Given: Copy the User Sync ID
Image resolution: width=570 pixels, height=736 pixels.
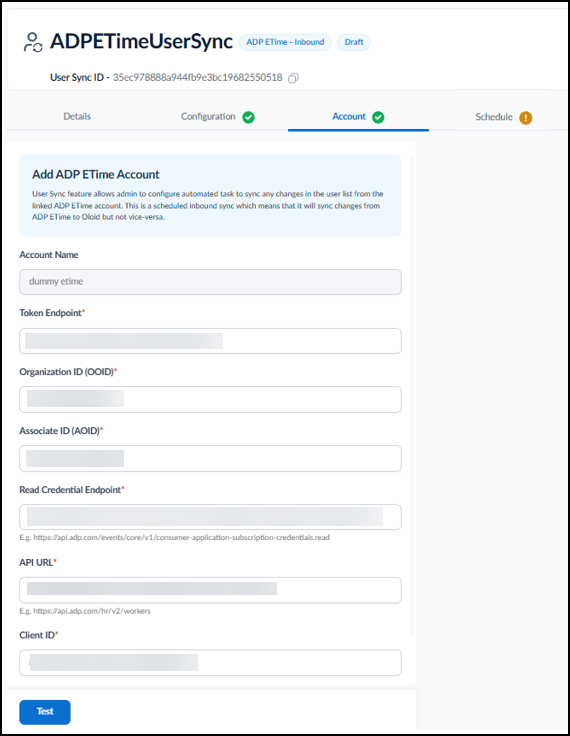Looking at the screenshot, I should pyautogui.click(x=293, y=78).
